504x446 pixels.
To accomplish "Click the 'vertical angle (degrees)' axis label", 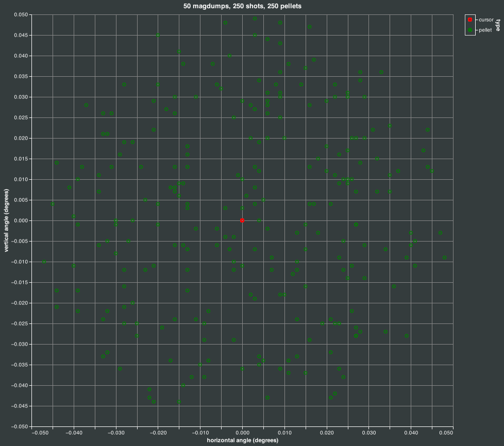I will pyautogui.click(x=6, y=220).
